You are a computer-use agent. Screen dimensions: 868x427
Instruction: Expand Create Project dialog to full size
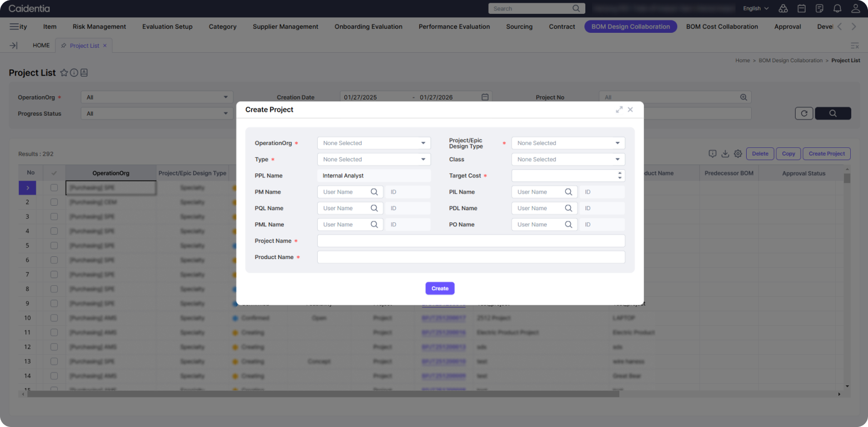tap(619, 110)
